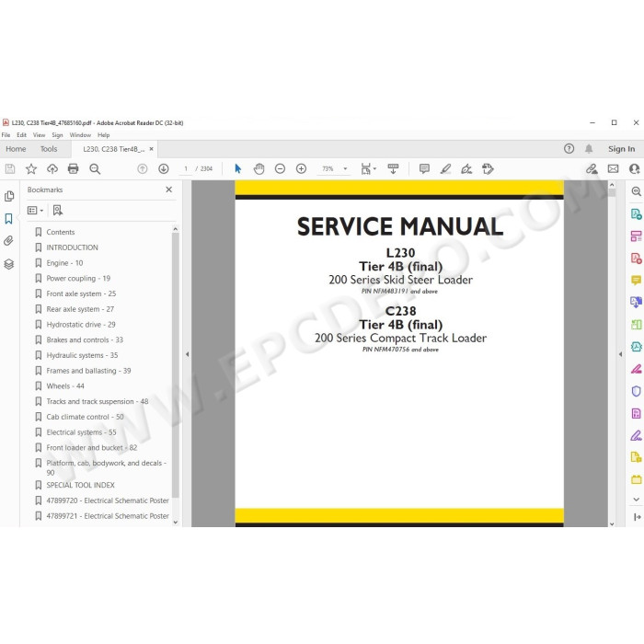Click the Sign In button

621,149
